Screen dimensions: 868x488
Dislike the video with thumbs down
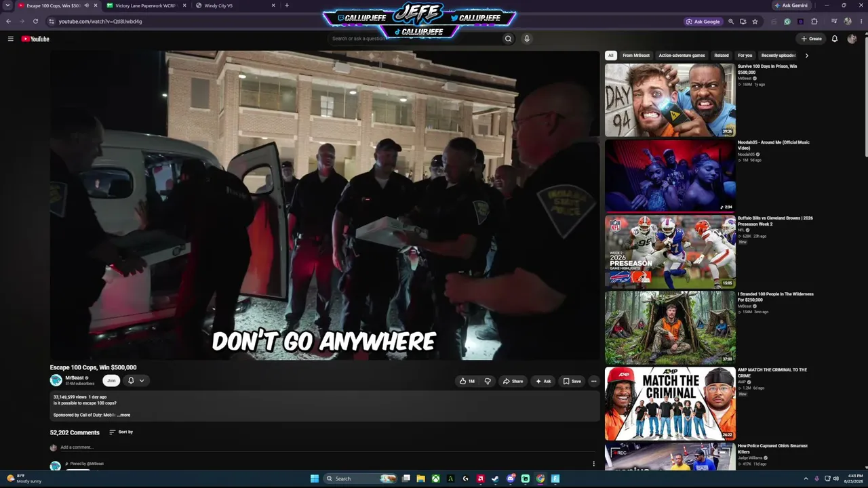click(488, 381)
